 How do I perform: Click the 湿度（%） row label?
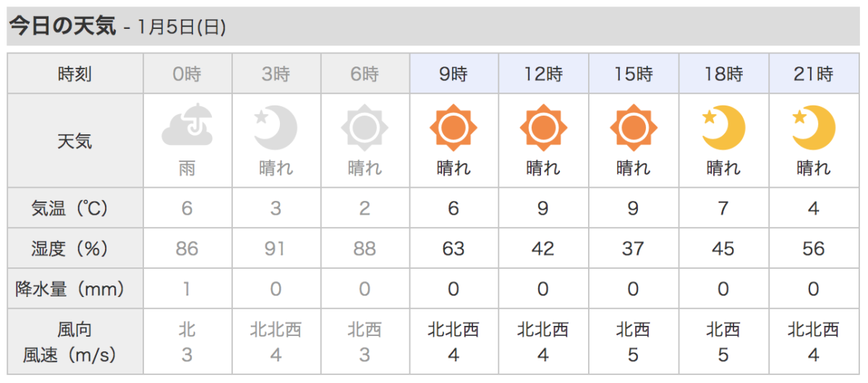(75, 249)
